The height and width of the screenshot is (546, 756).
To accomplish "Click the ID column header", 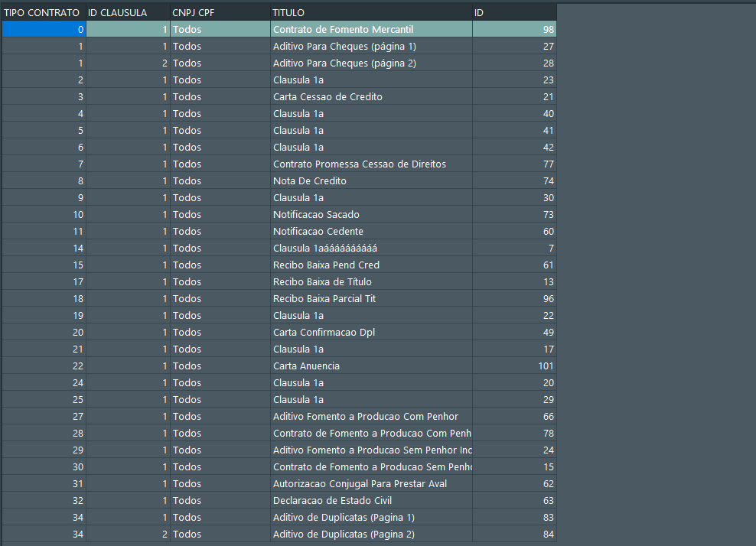I will [x=513, y=13].
